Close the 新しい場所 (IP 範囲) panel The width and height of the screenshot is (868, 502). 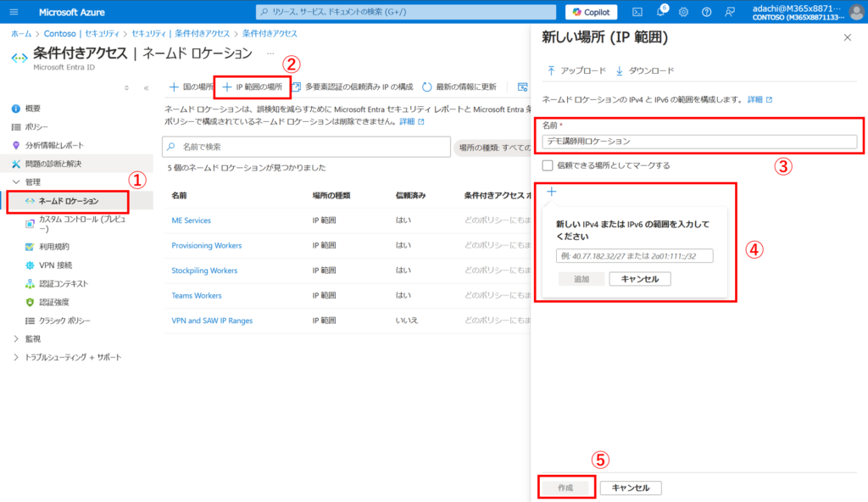pos(848,37)
